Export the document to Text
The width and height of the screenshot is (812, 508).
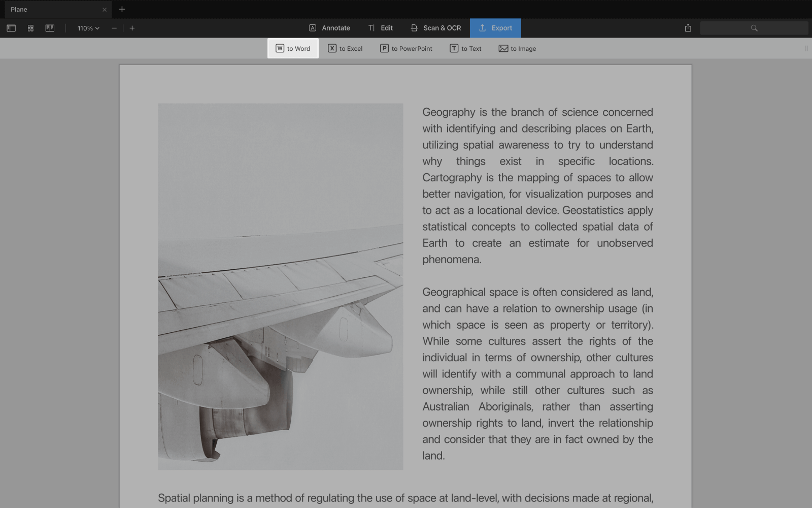click(465, 48)
